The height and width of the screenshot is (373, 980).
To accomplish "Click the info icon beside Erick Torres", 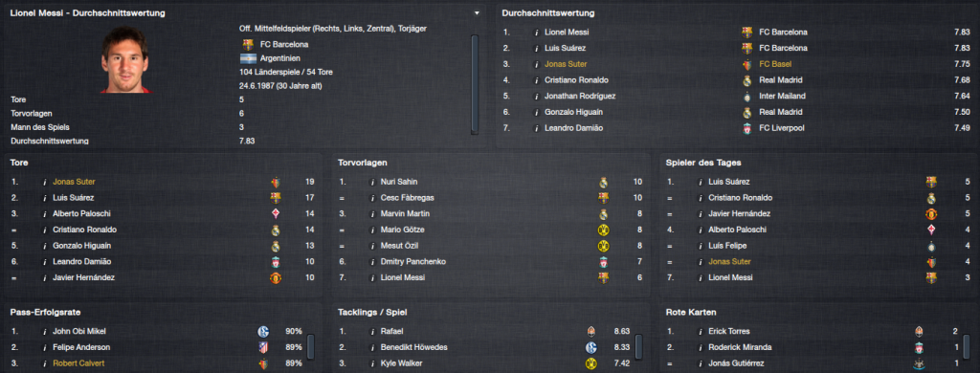I will click(700, 331).
